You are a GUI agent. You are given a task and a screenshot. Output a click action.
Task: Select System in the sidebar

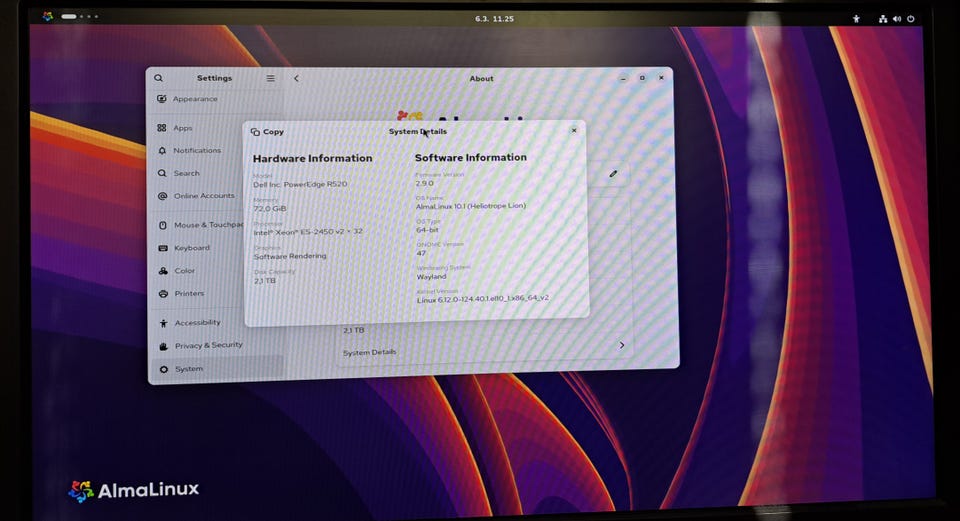(217, 369)
